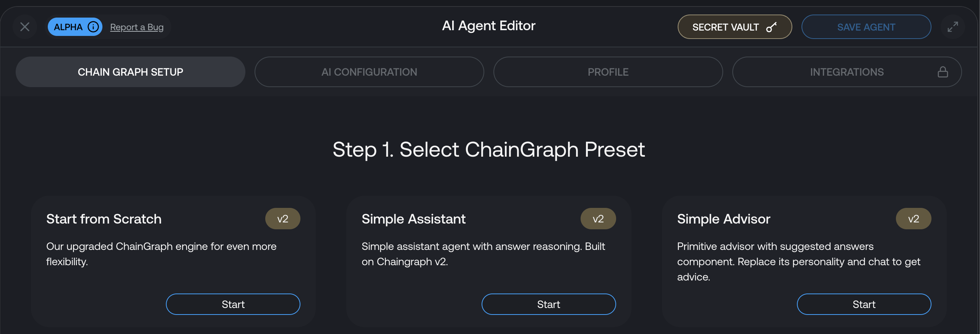Viewport: 980px width, 334px height.
Task: Click the v2 badge on Simple Advisor
Action: tap(913, 219)
